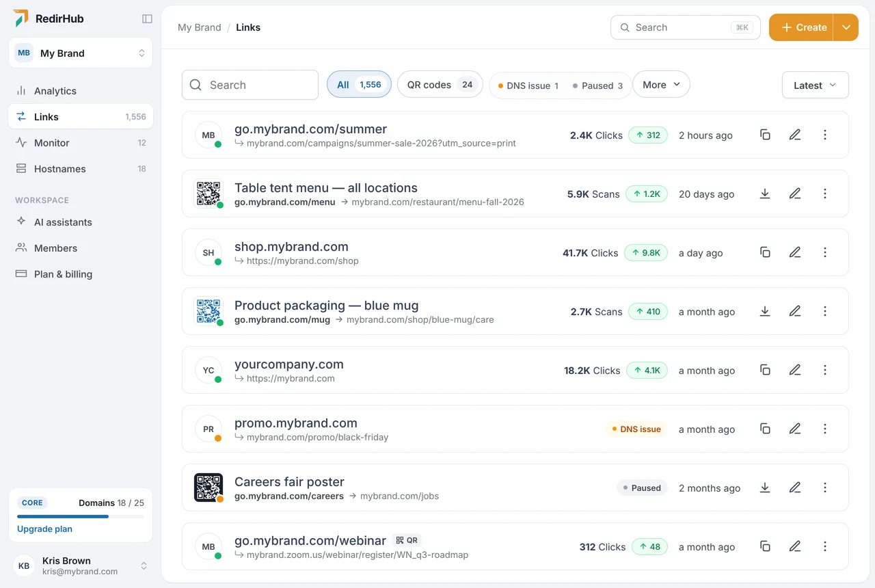Open more options for Table tent menu
The height and width of the screenshot is (588, 875).
point(825,193)
